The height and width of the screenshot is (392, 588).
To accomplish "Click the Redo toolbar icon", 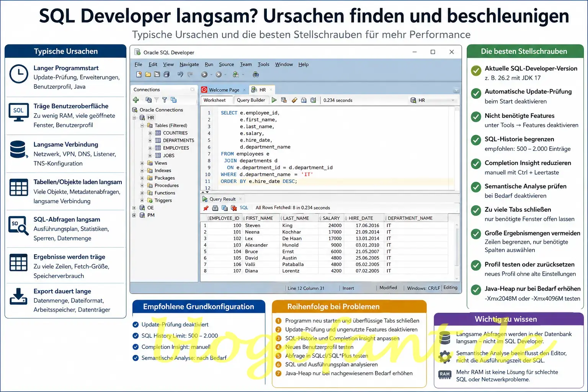I will pos(190,75).
